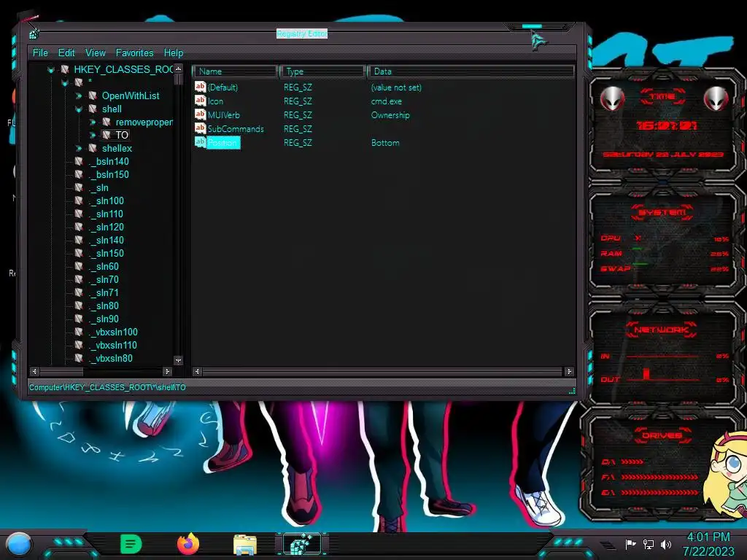Select the ._vbxsln80 key
This screenshot has width=747, height=560.
111,358
